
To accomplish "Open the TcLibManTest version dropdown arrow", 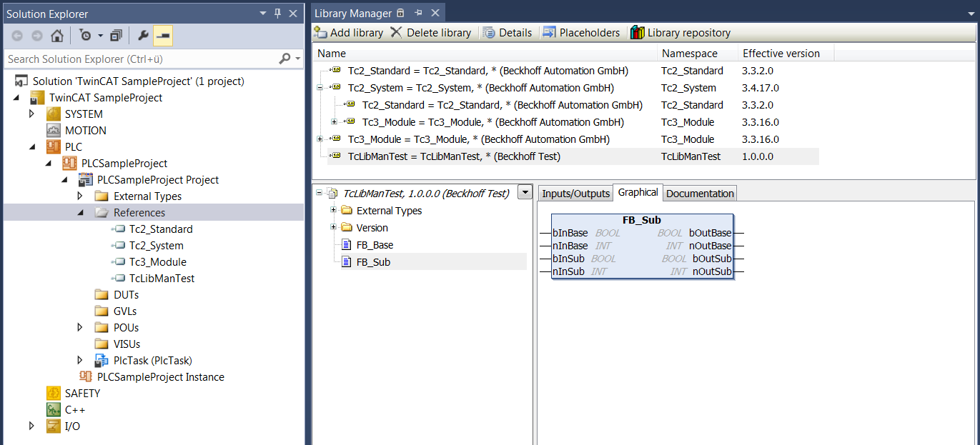I will pos(525,192).
